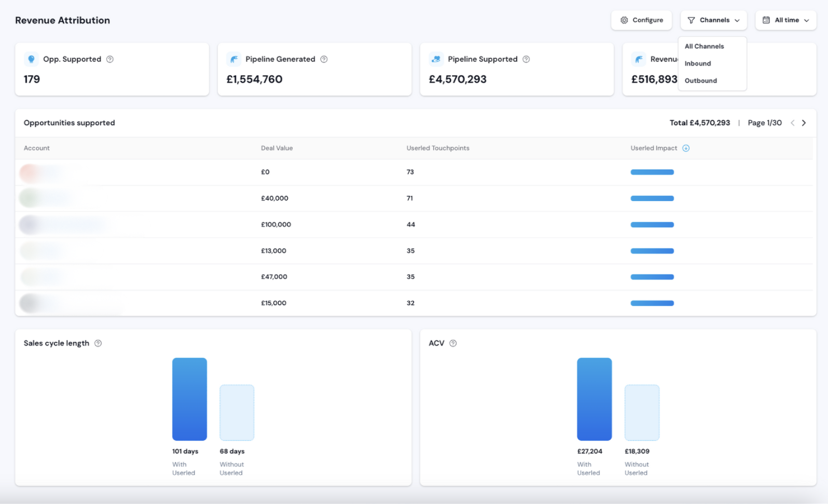Click sort arrow beside Userled Impact
Image resolution: width=828 pixels, height=504 pixels.
tap(686, 148)
